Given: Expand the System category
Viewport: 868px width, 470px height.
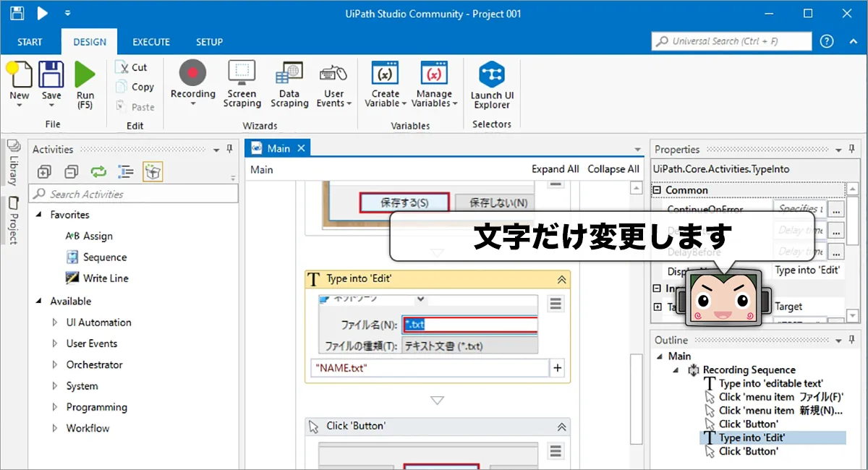Looking at the screenshot, I should [x=54, y=386].
